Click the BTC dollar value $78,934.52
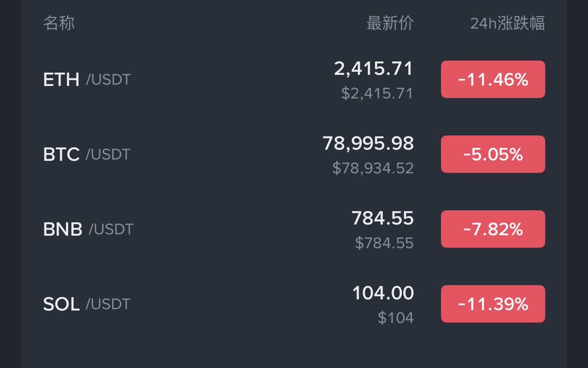Viewport: 588px width, 368px height. click(x=373, y=168)
